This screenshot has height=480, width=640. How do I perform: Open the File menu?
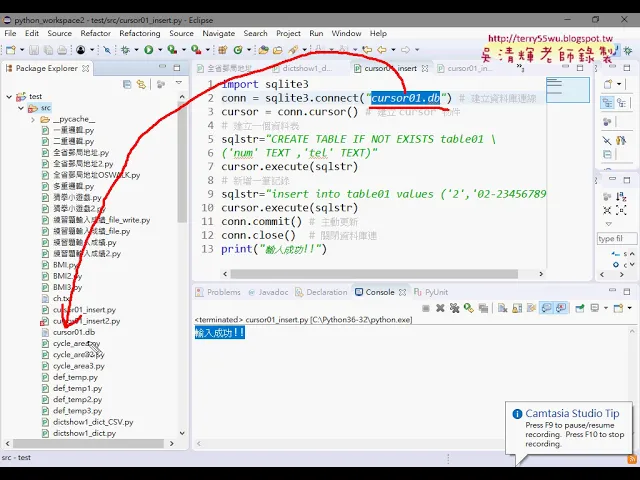point(10,33)
